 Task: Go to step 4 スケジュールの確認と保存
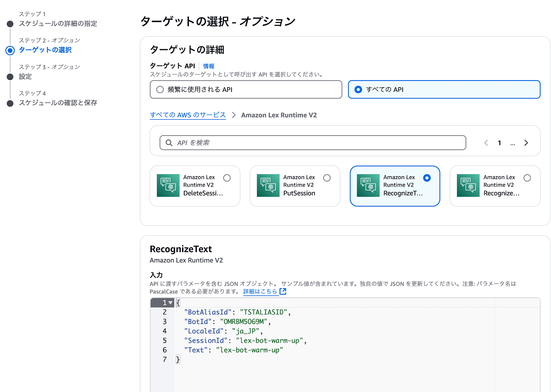click(58, 103)
